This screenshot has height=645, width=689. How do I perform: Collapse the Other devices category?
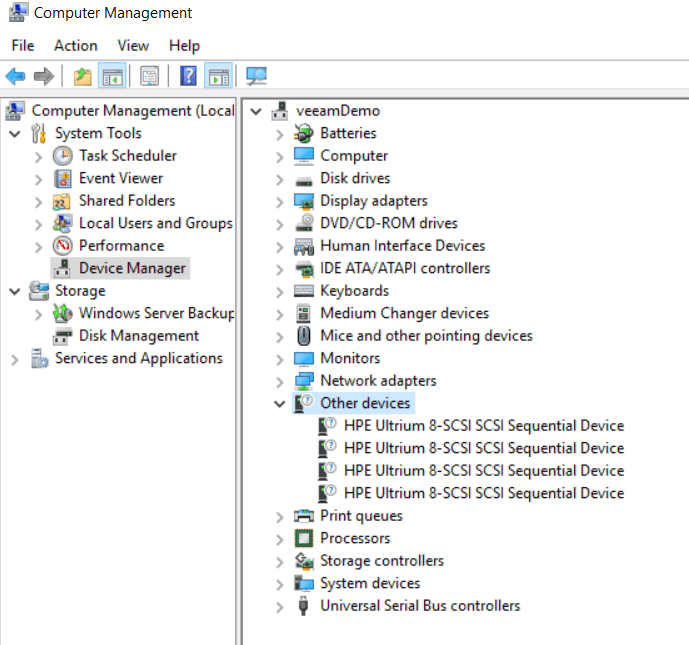coord(279,403)
